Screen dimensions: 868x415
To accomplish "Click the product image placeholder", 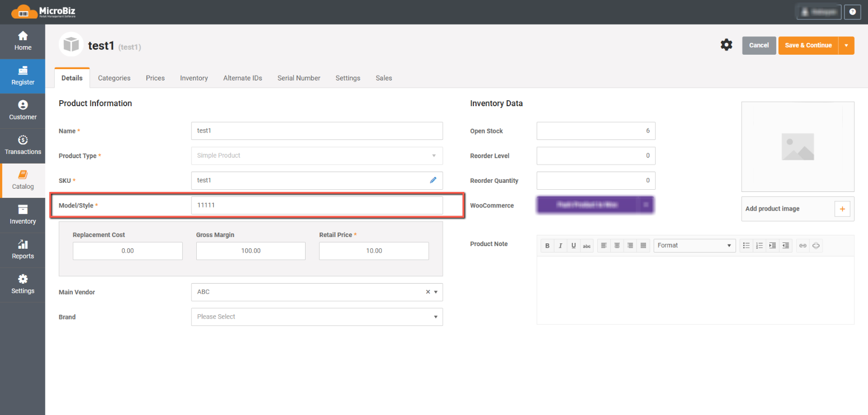I will click(798, 147).
